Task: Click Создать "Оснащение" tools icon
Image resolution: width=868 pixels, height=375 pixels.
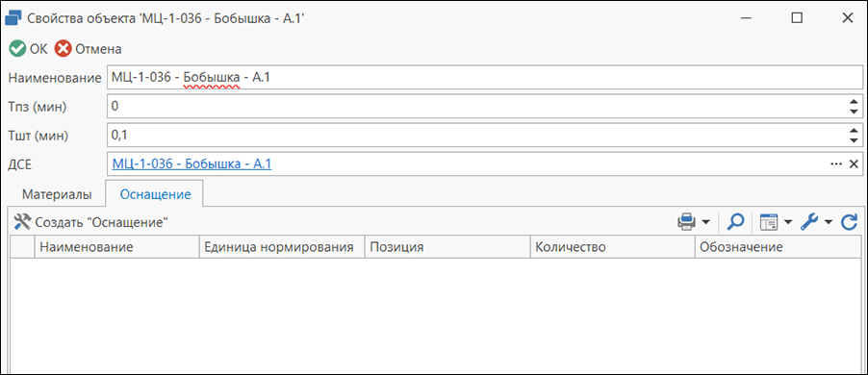Action: tap(22, 222)
